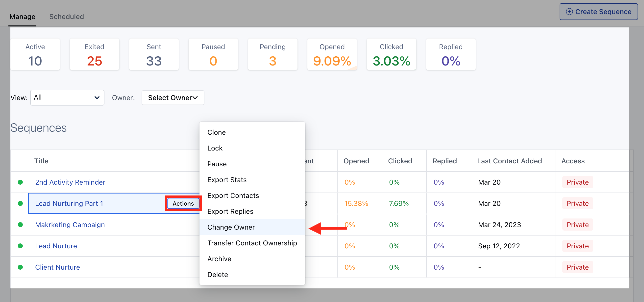Click the Active 10 stat card
Viewport: 644px width, 302px height.
[x=35, y=54]
